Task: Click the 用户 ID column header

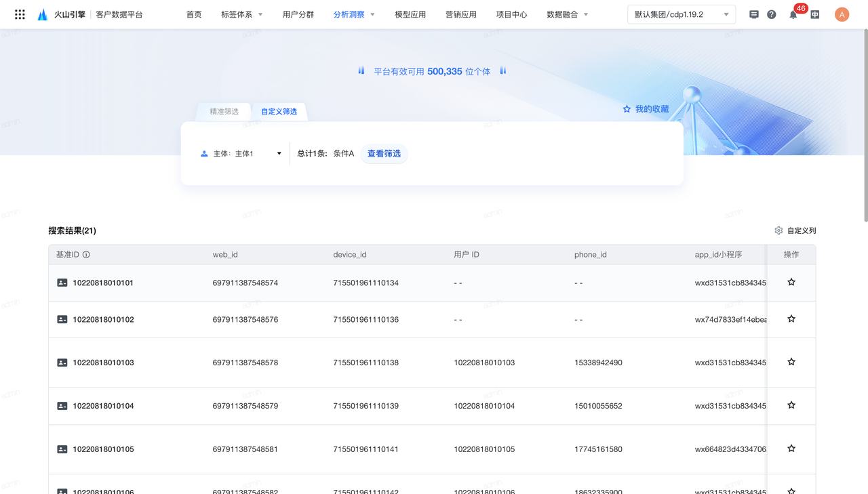Action: coord(467,255)
